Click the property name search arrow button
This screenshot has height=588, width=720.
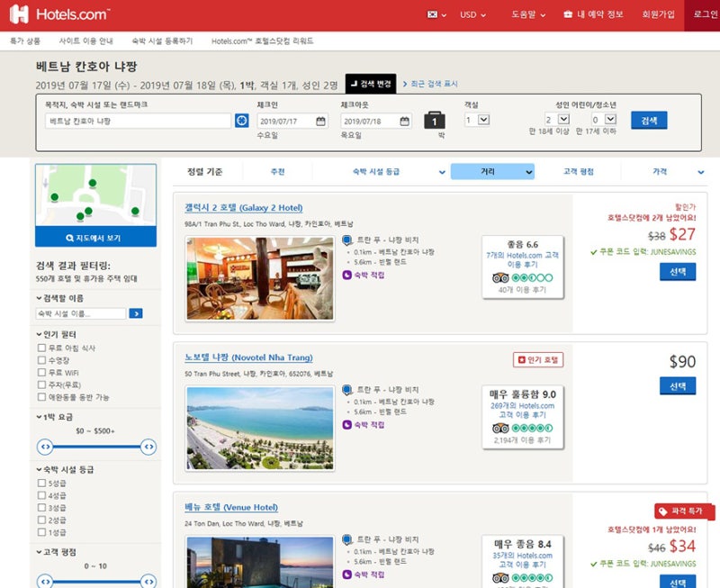point(136,313)
